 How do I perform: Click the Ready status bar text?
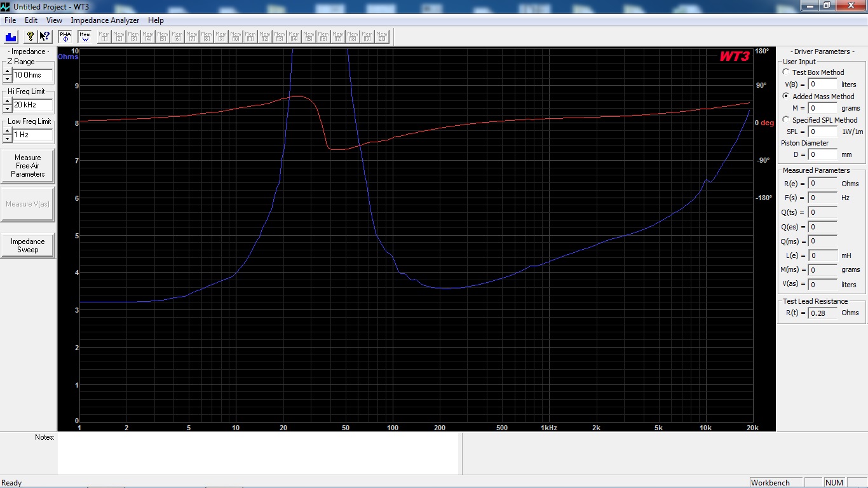click(12, 483)
